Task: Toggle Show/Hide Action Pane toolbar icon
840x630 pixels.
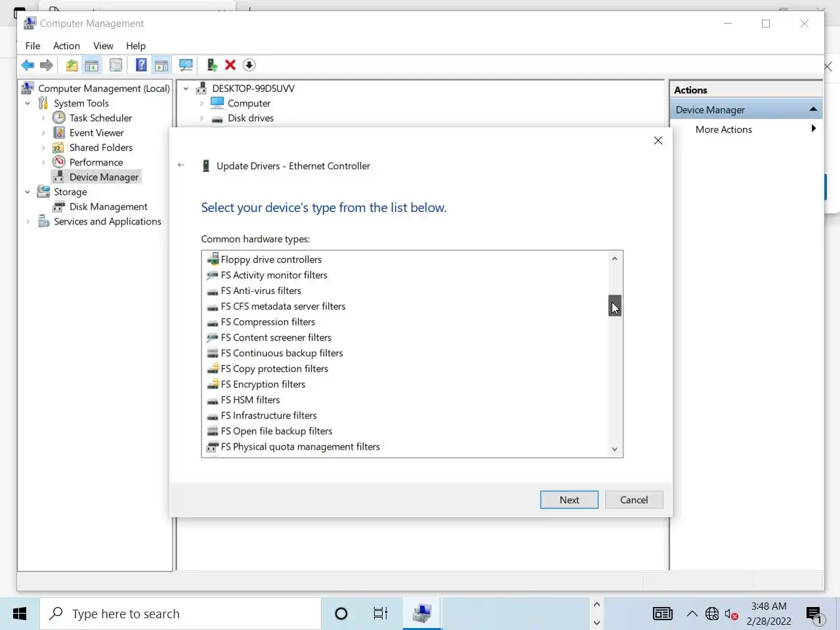Action: point(161,65)
